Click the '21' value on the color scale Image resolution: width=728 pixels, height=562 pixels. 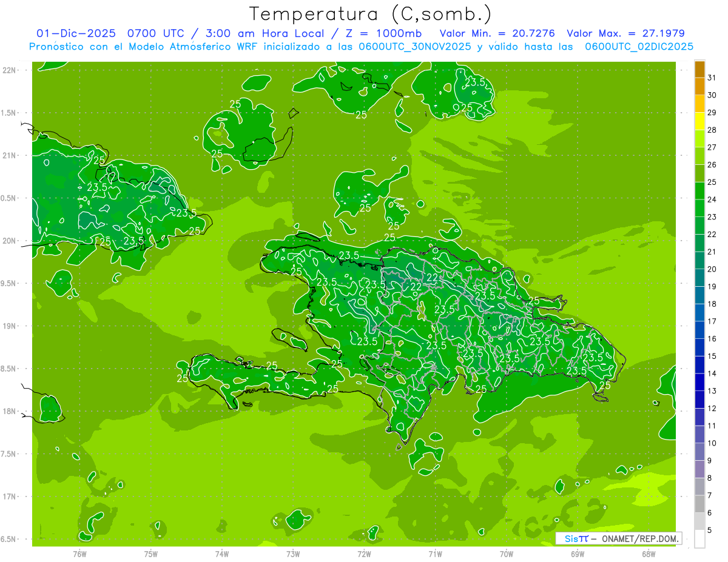pyautogui.click(x=712, y=252)
